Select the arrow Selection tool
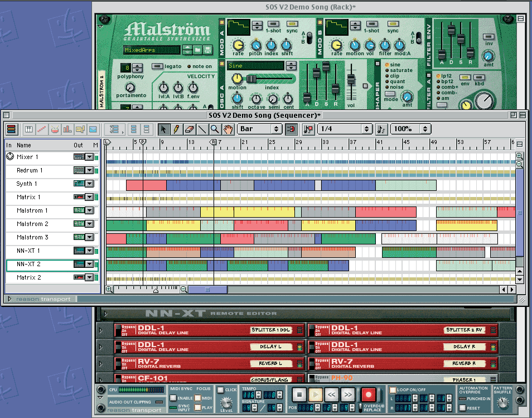 pyautogui.click(x=165, y=129)
